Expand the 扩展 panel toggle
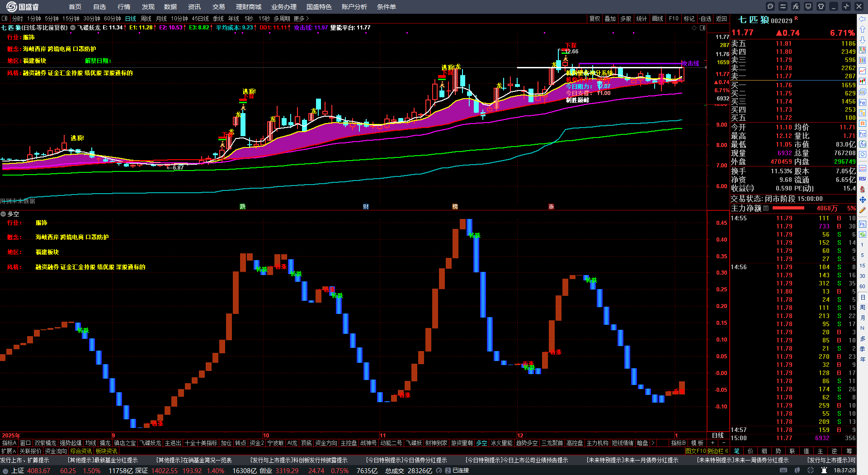The width and height of the screenshot is (868, 475). 9,451
